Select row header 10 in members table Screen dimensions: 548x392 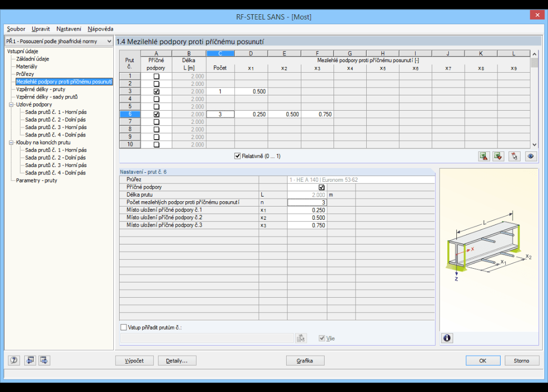[x=130, y=144]
